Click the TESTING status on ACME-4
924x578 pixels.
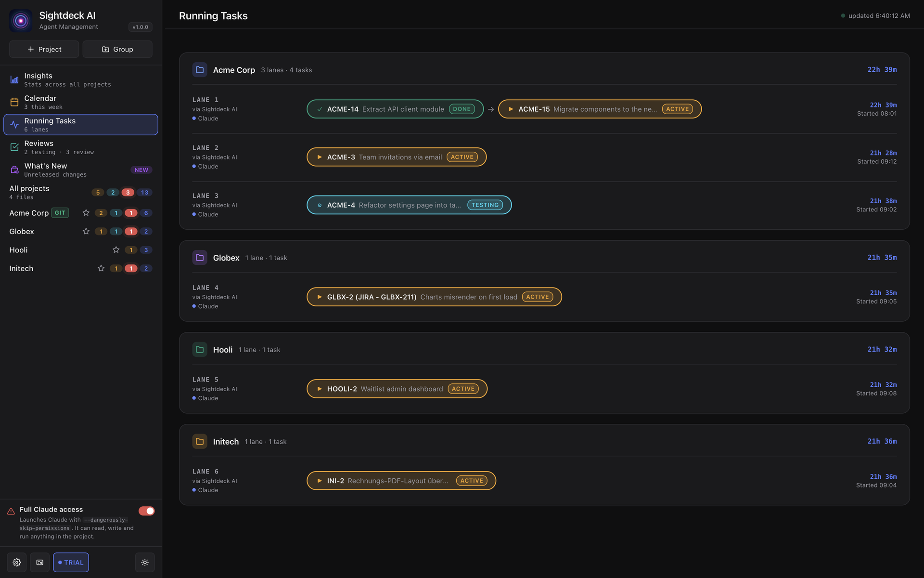[x=485, y=205]
